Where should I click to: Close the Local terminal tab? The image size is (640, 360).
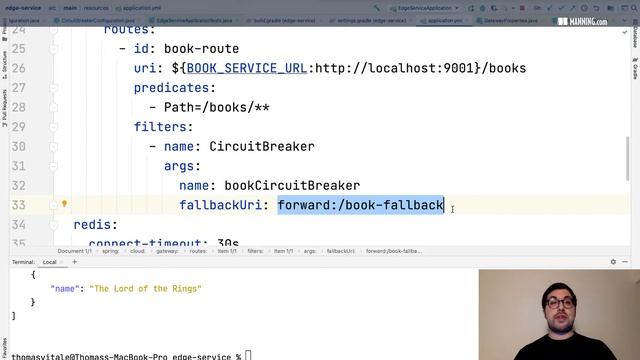pyautogui.click(x=62, y=262)
